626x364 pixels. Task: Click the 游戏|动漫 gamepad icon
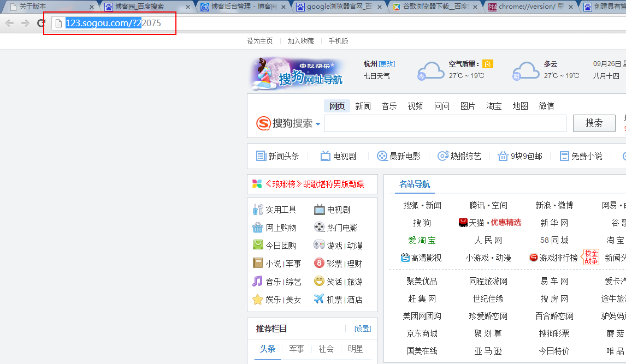click(x=319, y=245)
